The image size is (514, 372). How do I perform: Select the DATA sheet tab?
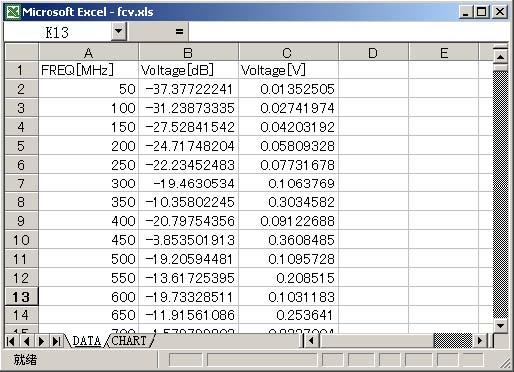[x=86, y=341]
